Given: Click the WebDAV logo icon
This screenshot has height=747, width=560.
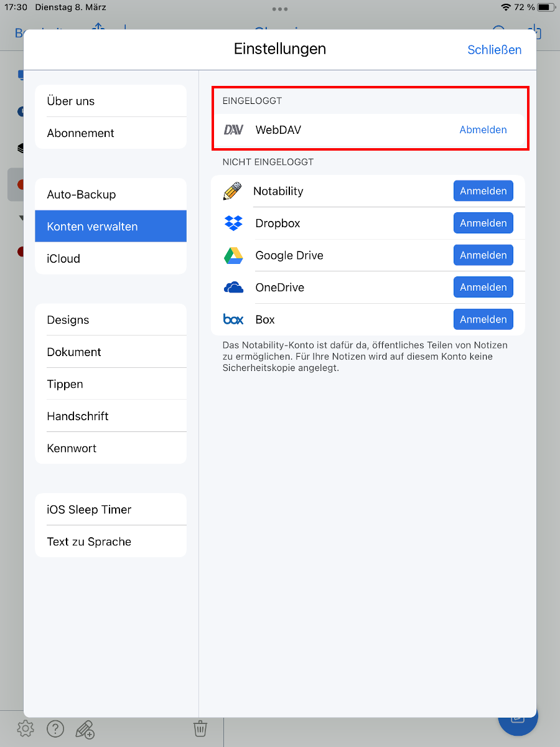Looking at the screenshot, I should (233, 130).
